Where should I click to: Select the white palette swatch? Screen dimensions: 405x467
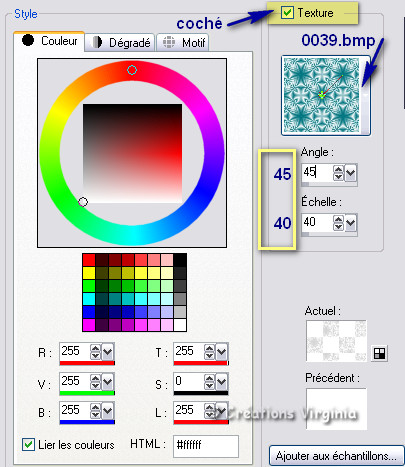pos(180,325)
